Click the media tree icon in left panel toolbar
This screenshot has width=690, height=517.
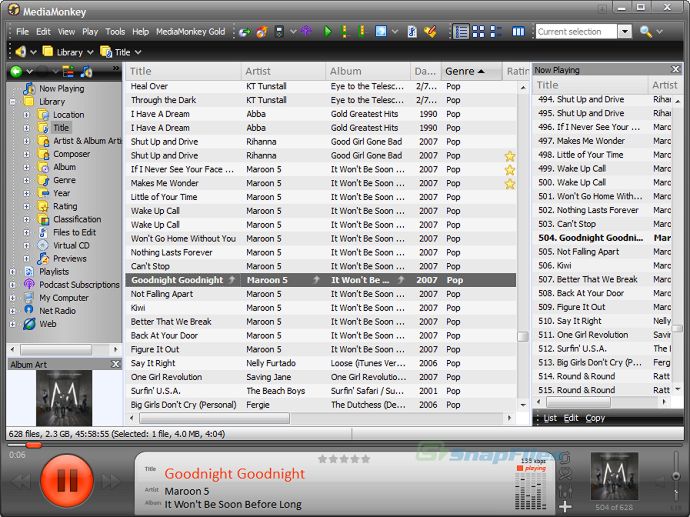click(x=68, y=72)
